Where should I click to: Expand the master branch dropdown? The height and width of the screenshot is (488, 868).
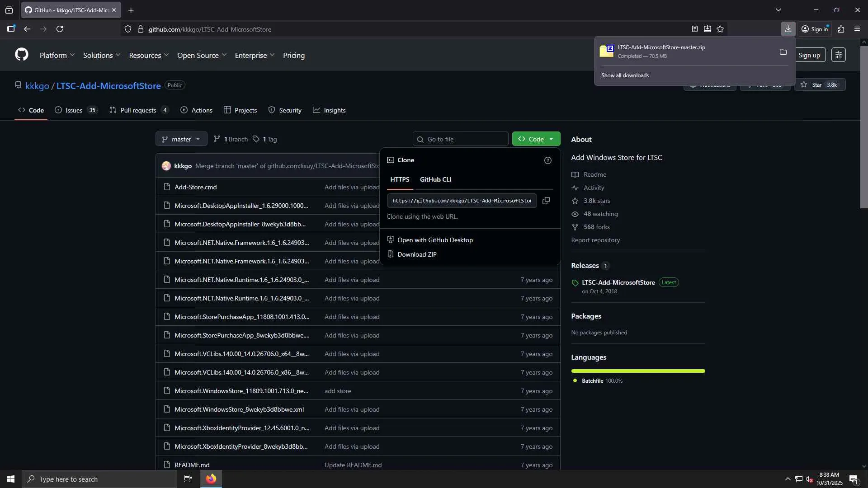pos(181,139)
